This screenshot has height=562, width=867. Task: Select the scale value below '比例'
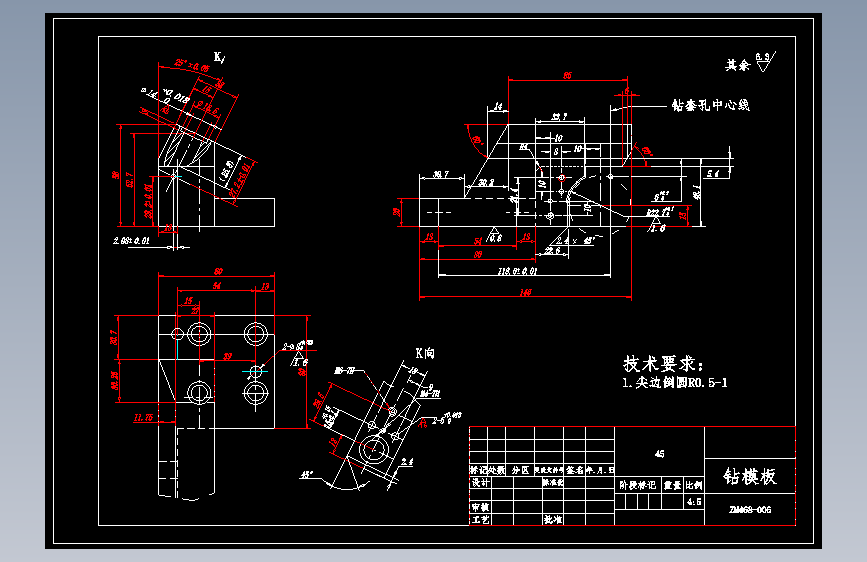pos(694,502)
